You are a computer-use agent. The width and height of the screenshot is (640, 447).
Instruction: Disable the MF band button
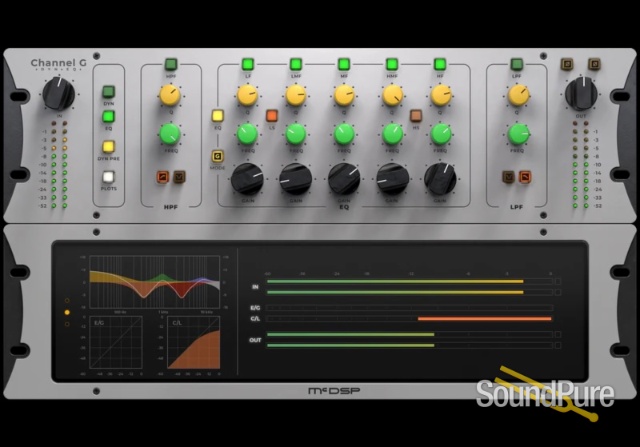click(x=344, y=65)
